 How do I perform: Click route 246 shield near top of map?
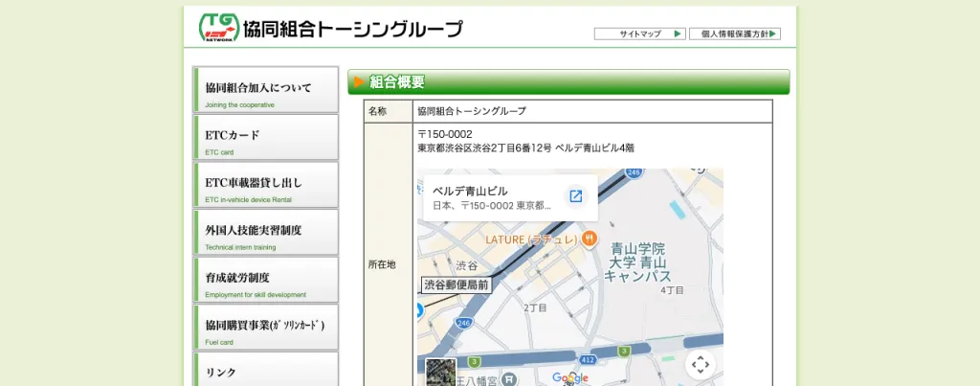(x=635, y=172)
